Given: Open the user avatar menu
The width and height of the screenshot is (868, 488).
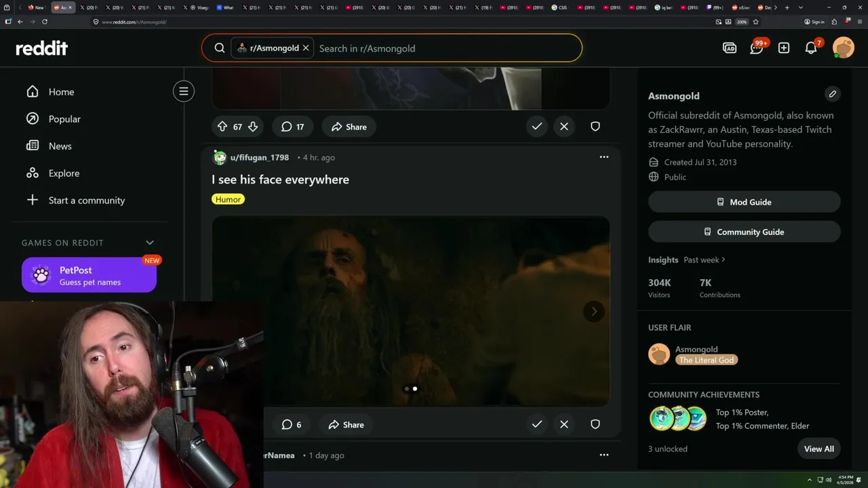Looking at the screenshot, I should (844, 48).
